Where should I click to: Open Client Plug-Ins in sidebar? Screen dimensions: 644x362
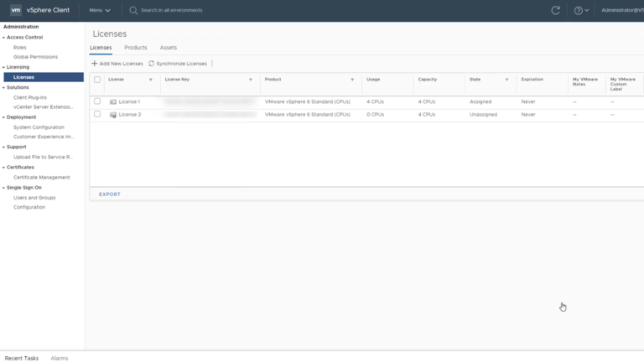pos(30,97)
